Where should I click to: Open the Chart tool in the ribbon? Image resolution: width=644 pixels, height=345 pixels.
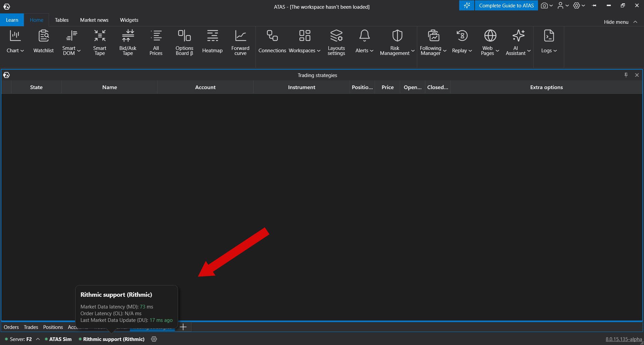(15, 42)
